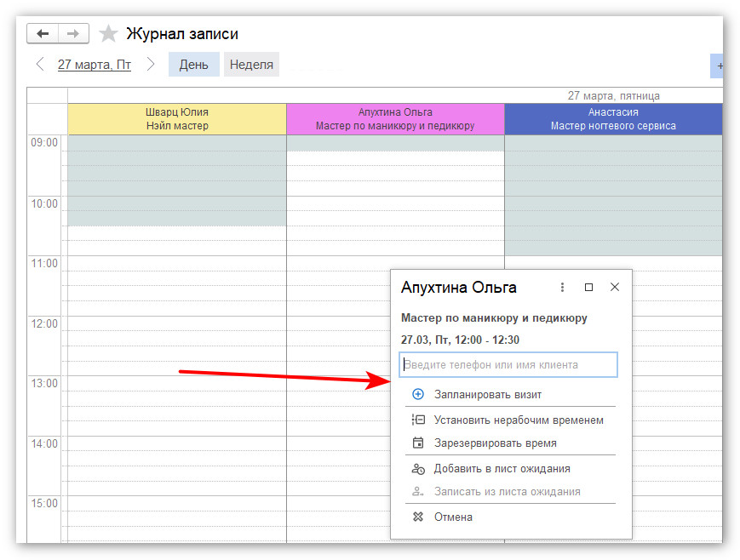Switch to День view
Image resolution: width=740 pixels, height=560 pixels.
point(193,64)
